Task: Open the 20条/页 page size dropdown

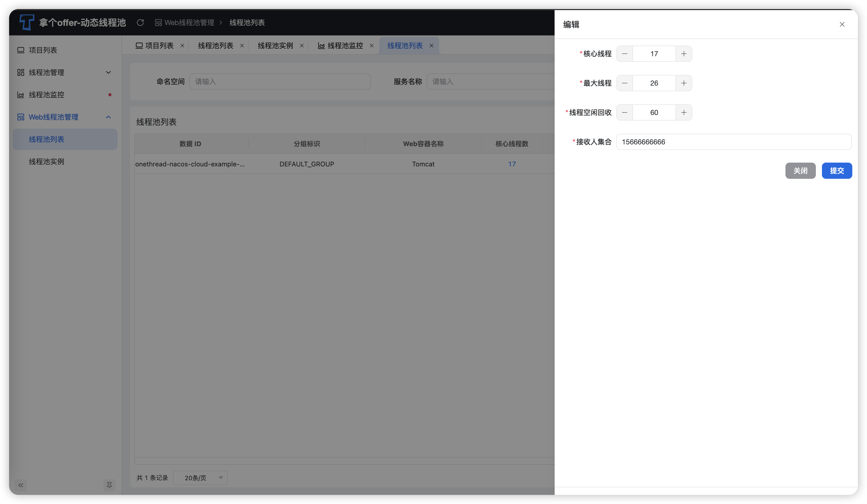Action: pos(200,478)
